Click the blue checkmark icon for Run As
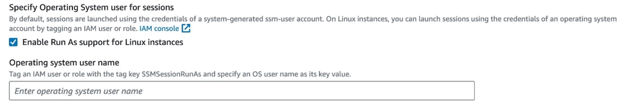The image size is (644, 111). tap(13, 42)
